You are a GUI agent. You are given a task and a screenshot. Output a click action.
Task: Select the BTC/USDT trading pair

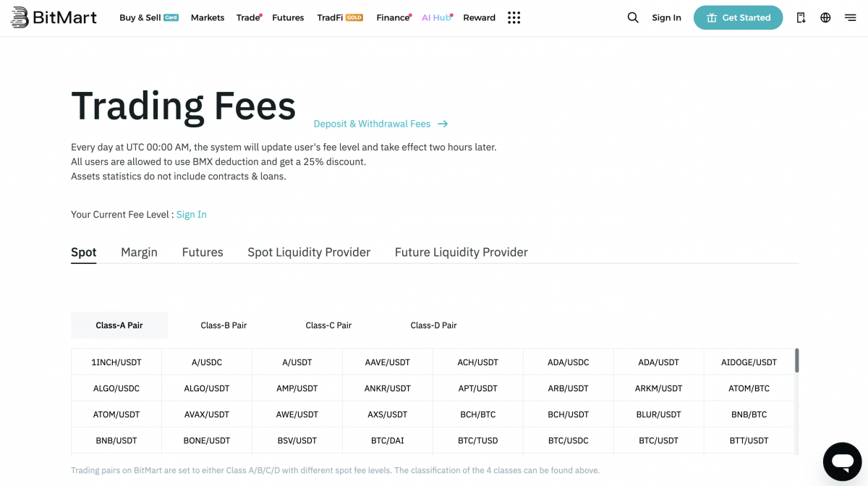point(658,440)
